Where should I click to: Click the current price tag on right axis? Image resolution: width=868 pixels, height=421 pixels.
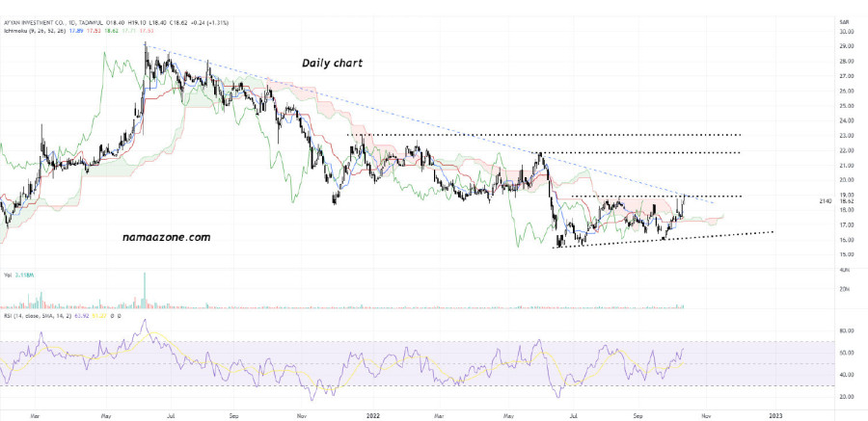[x=846, y=202]
